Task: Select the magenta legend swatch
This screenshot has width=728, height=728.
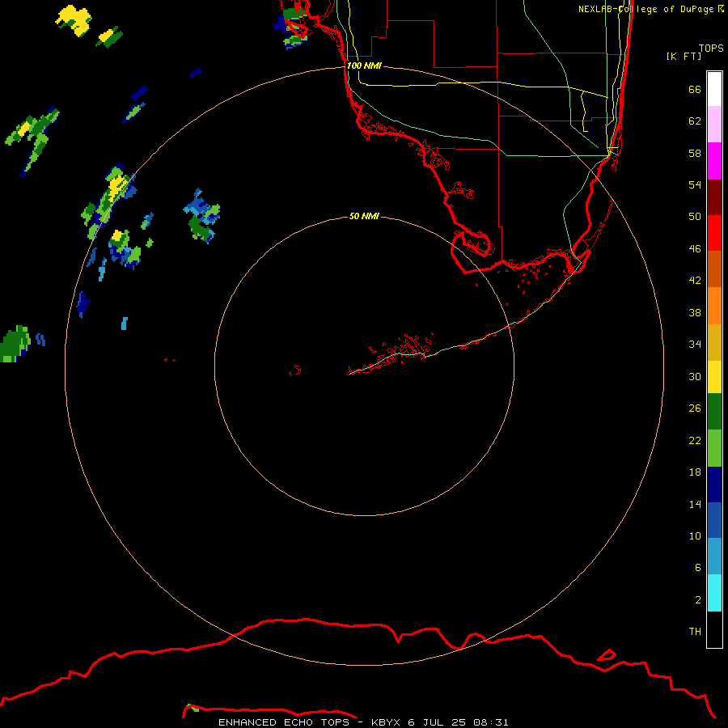Action: click(714, 161)
